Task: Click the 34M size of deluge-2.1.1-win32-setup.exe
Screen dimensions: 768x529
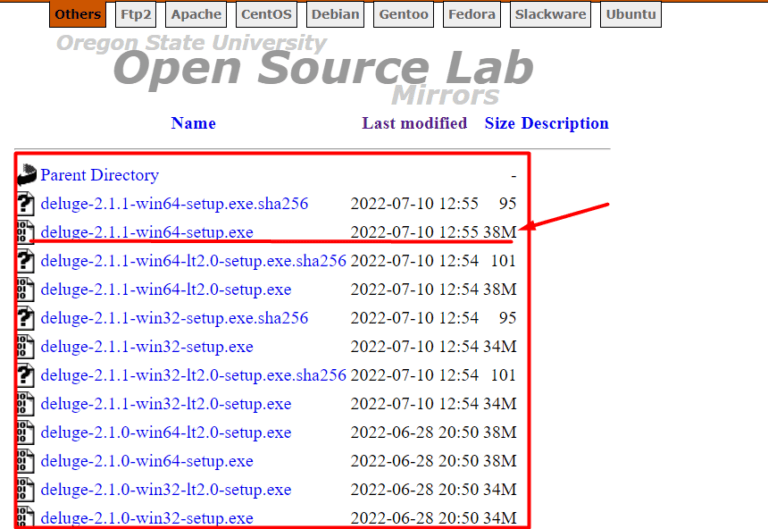Action: pyautogui.click(x=500, y=346)
